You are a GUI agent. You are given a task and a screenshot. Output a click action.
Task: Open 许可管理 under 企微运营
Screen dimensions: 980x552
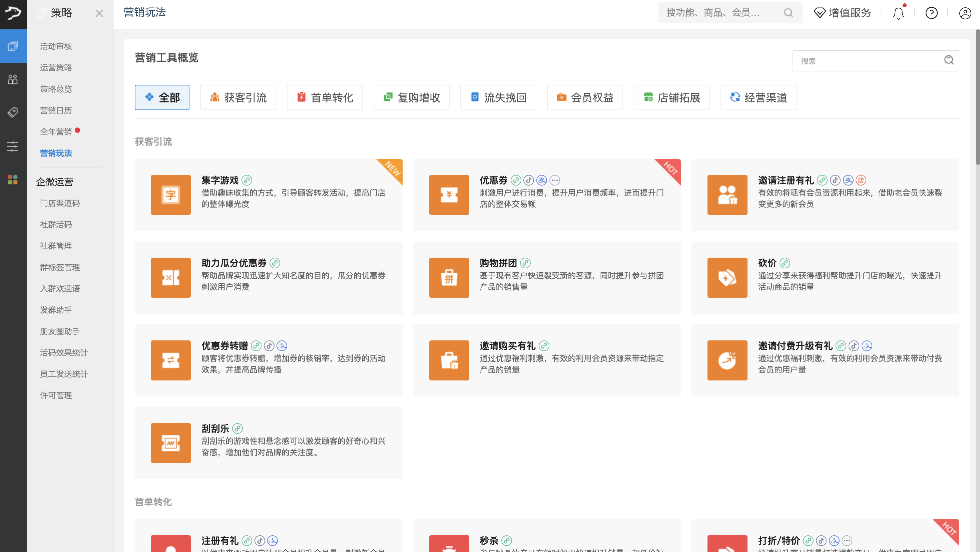tap(56, 395)
